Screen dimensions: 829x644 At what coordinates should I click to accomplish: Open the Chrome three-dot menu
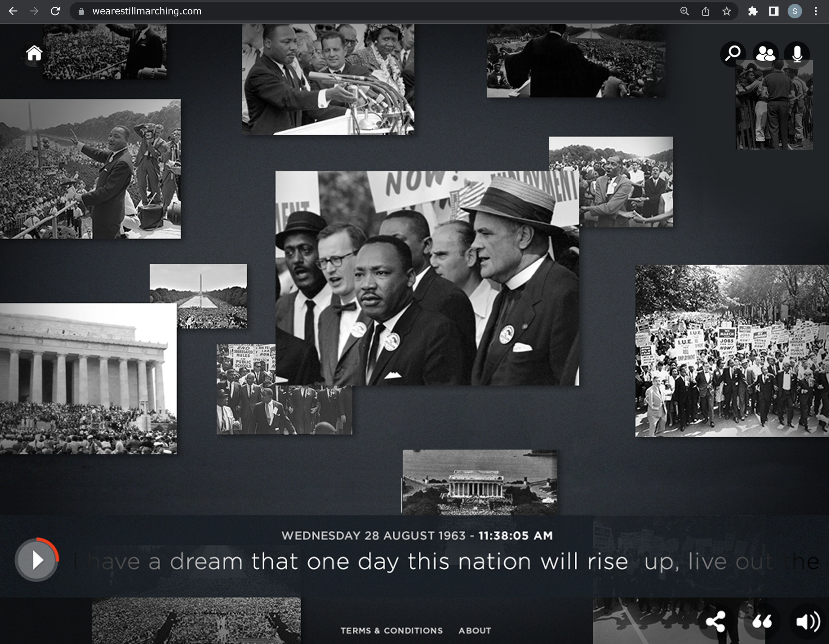coord(816,11)
